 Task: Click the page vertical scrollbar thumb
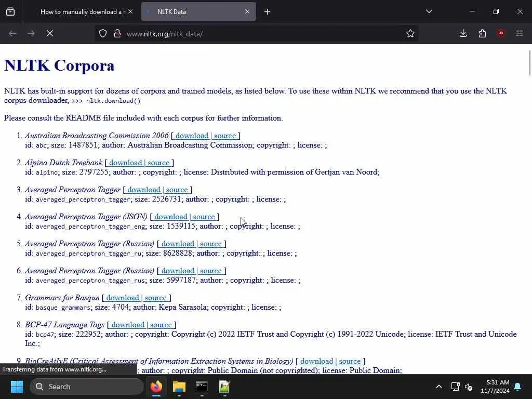pyautogui.click(x=529, y=63)
